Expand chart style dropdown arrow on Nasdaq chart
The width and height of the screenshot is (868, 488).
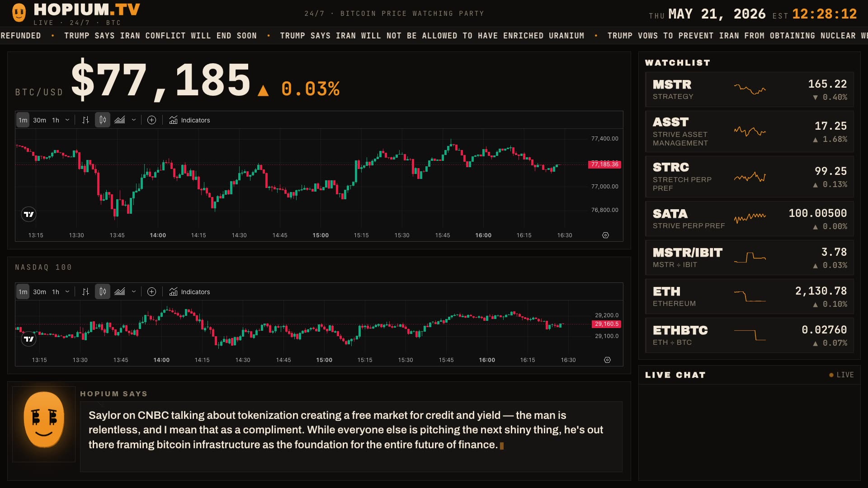pos(134,292)
